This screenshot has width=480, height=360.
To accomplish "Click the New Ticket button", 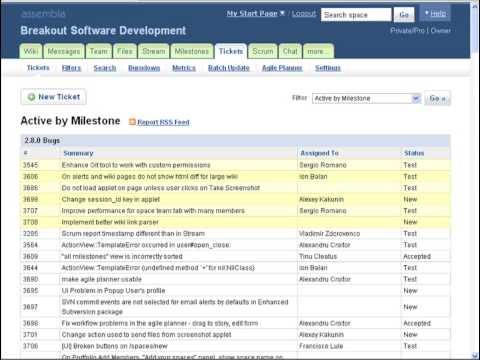I will point(53,97).
